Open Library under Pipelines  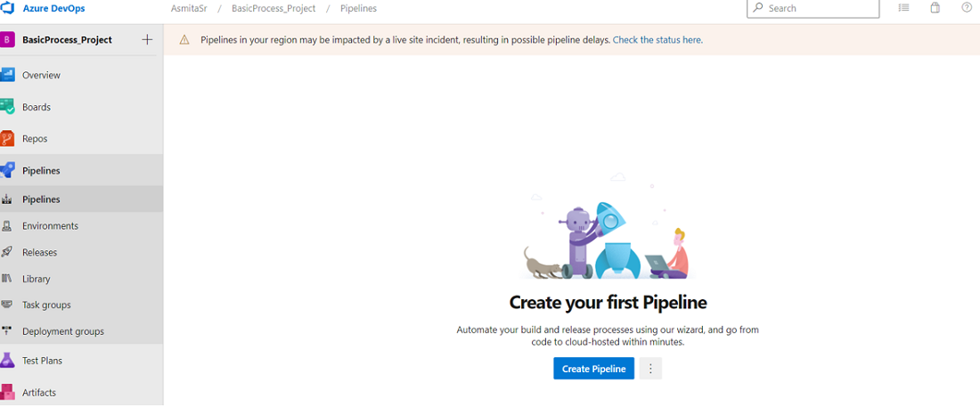click(37, 279)
